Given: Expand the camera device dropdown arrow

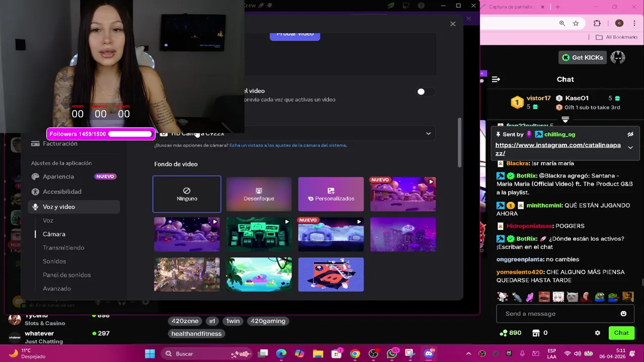Looking at the screenshot, I should pos(428,133).
